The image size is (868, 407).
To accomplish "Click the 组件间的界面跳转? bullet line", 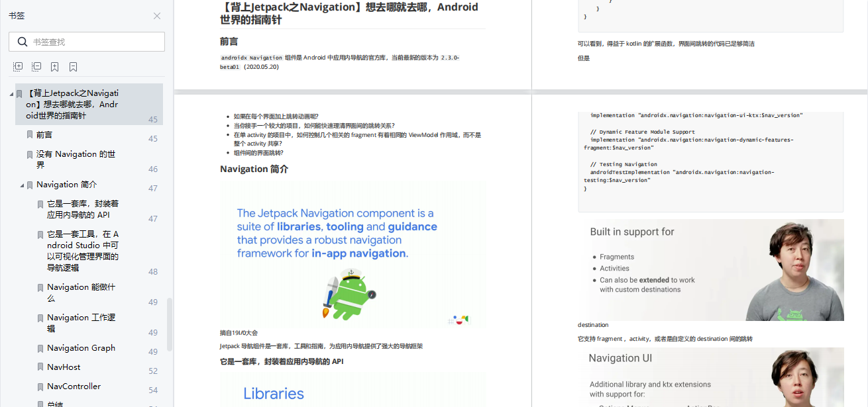I will click(x=258, y=153).
